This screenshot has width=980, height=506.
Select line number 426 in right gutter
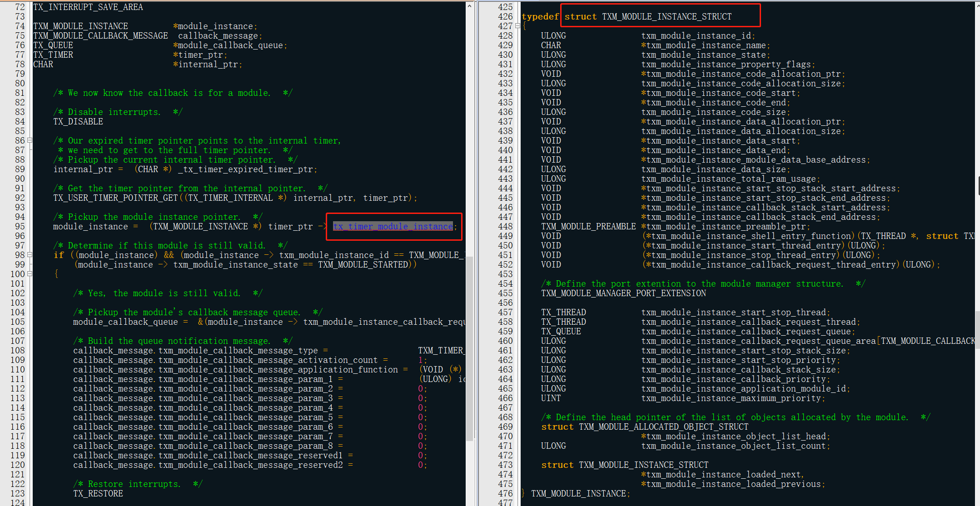coord(505,16)
